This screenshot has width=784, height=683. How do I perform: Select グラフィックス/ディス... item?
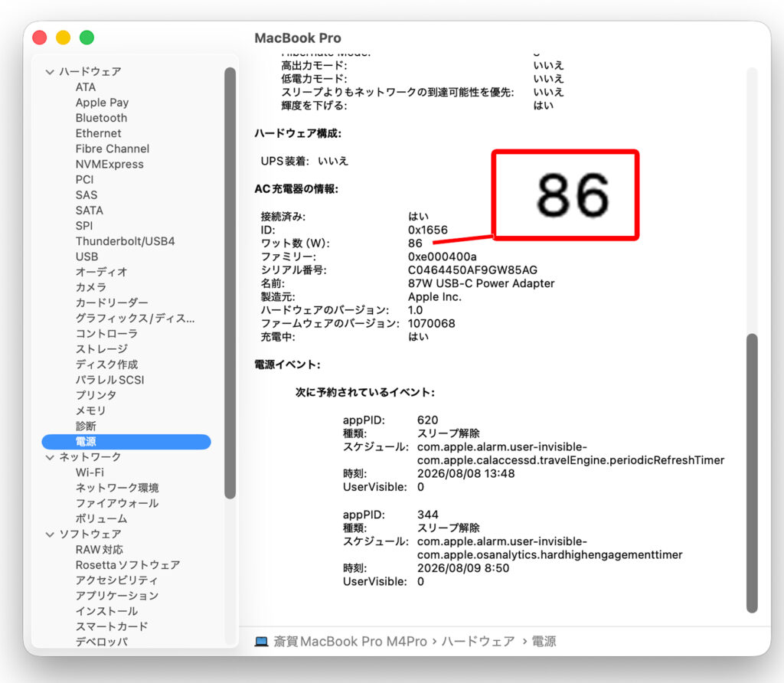135,319
